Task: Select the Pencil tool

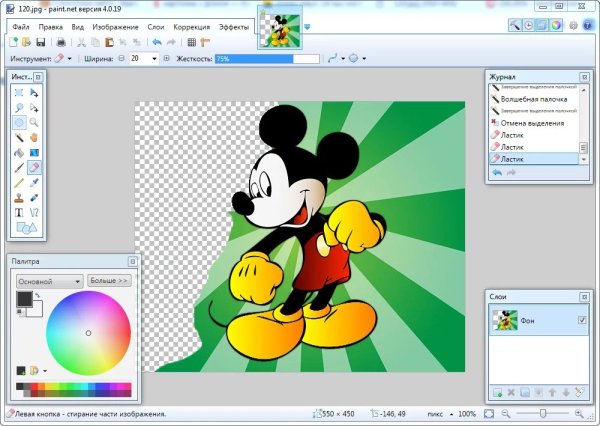Action: pyautogui.click(x=19, y=183)
